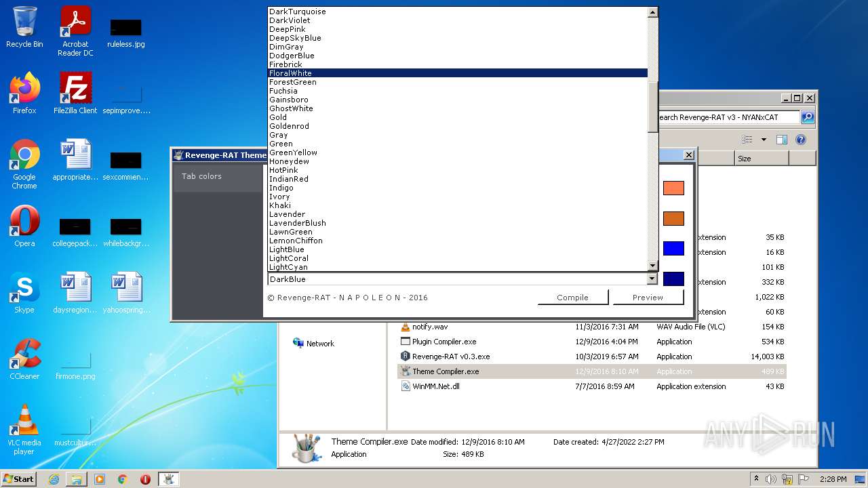Choose ForestGreen from the color list
Viewport: 868px width, 488px height.
pos(458,82)
